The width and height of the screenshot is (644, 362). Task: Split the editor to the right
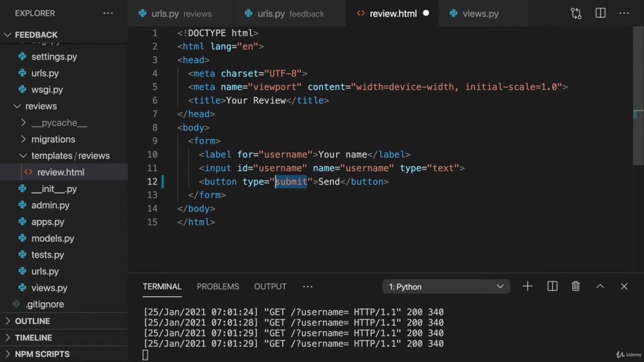click(x=600, y=14)
